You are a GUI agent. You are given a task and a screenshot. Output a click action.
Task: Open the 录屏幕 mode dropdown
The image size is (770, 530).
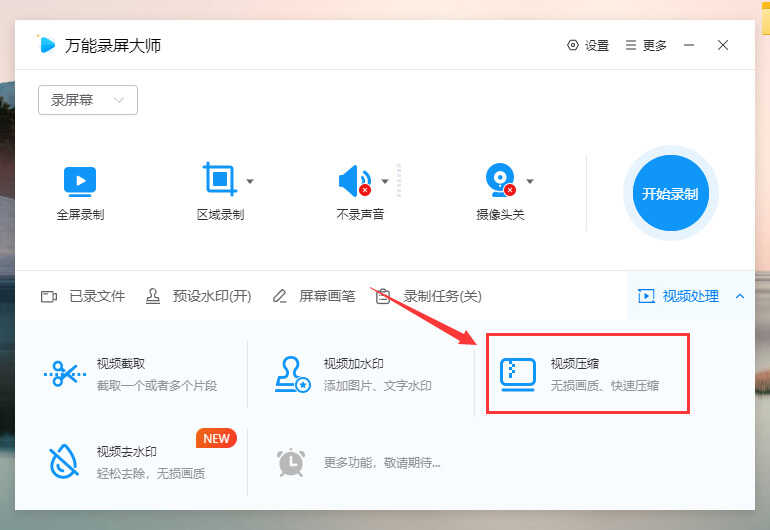[88, 100]
